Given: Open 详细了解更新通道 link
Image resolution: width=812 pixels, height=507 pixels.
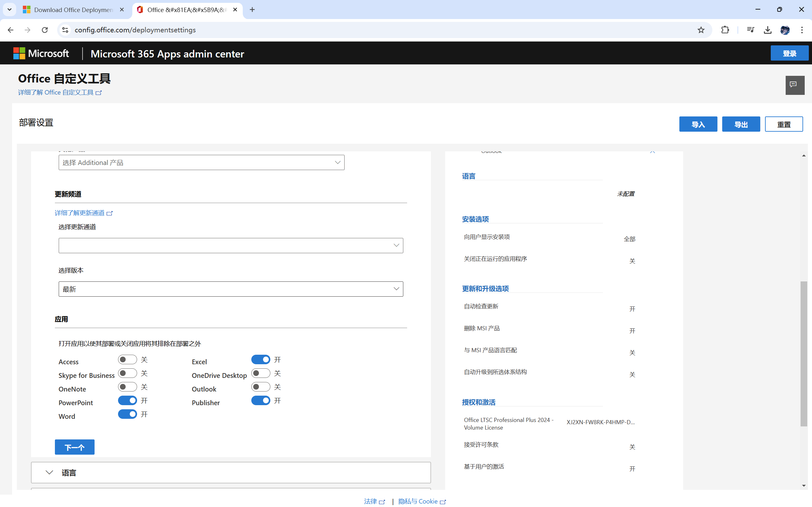Looking at the screenshot, I should click(83, 213).
